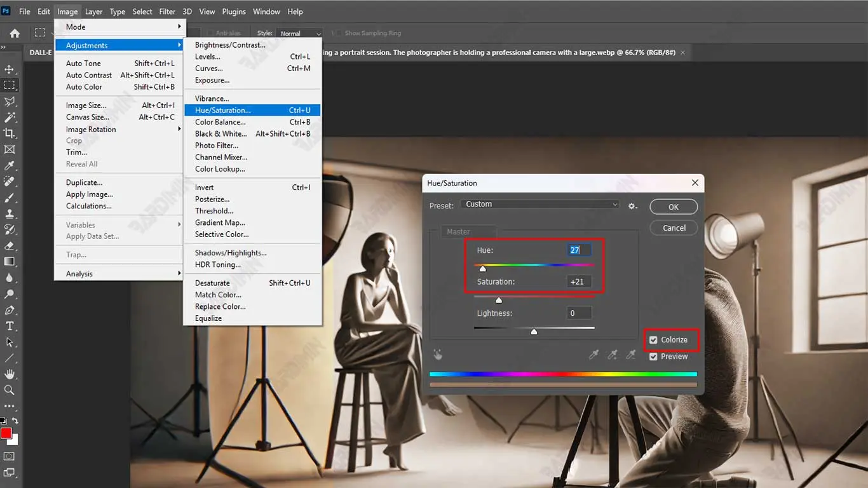Uncheck the Colorize checkbox
Screen dimensions: 868x488
coord(653,340)
